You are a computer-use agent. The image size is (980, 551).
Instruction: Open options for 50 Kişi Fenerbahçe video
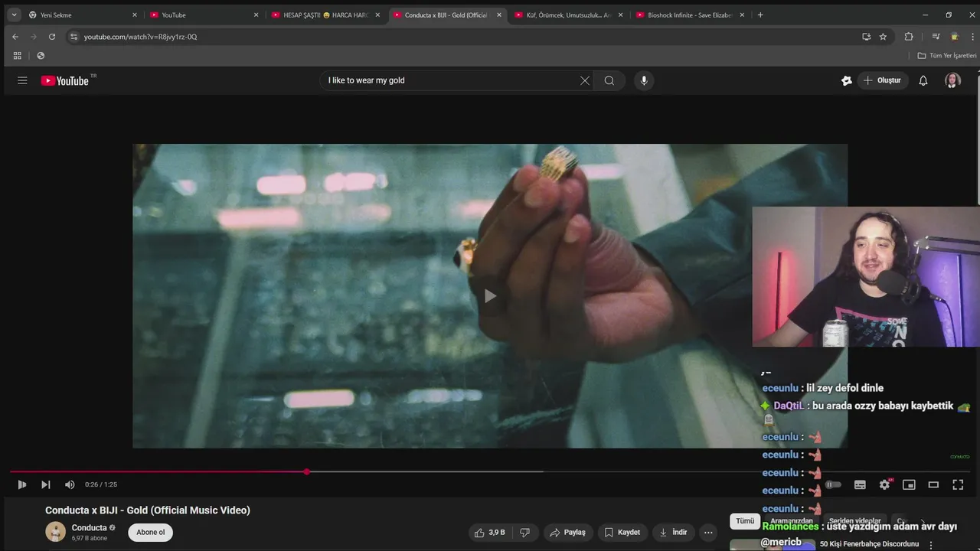click(931, 545)
